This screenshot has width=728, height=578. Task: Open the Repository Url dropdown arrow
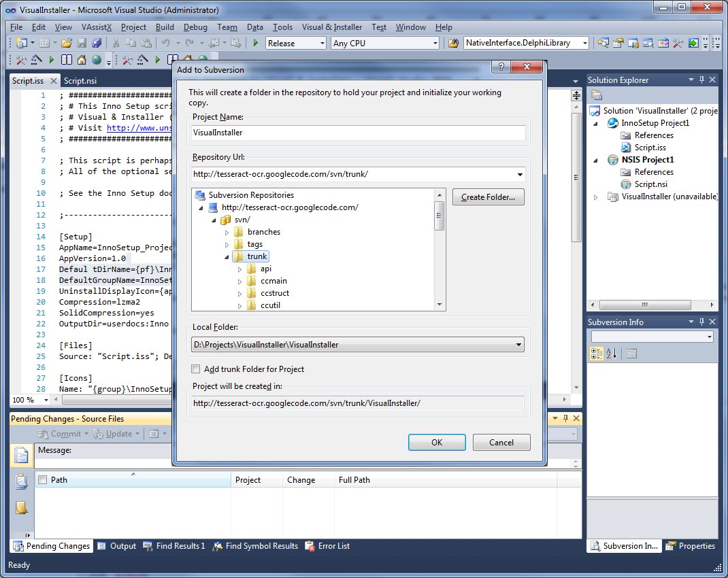520,175
